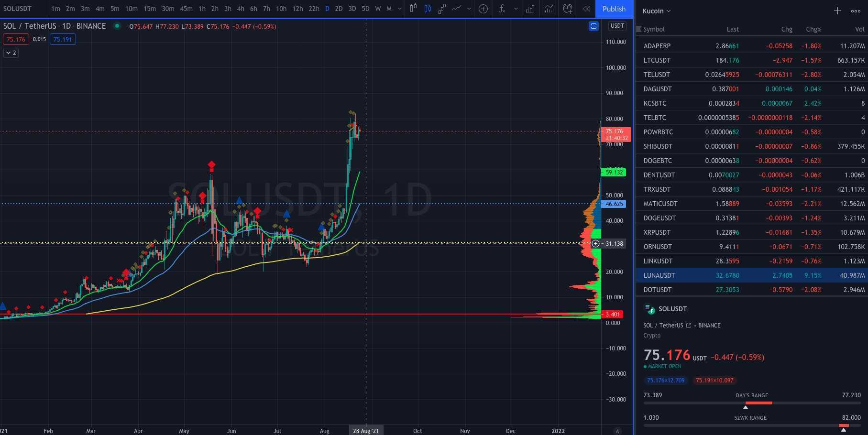This screenshot has width=868, height=435.
Task: Select DAGUSDT in the watchlist
Action: [751, 89]
